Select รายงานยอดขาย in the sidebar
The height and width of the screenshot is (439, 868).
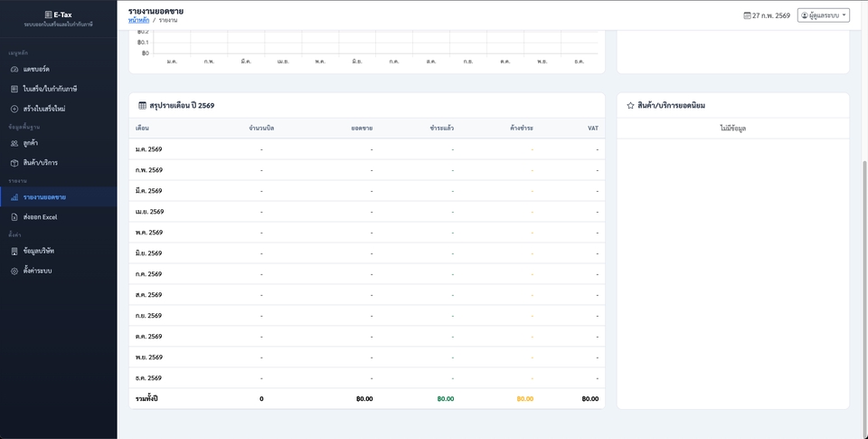coord(44,197)
